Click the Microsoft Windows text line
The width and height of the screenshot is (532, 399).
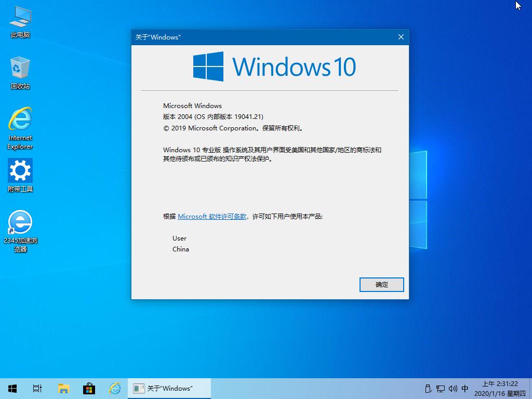192,106
